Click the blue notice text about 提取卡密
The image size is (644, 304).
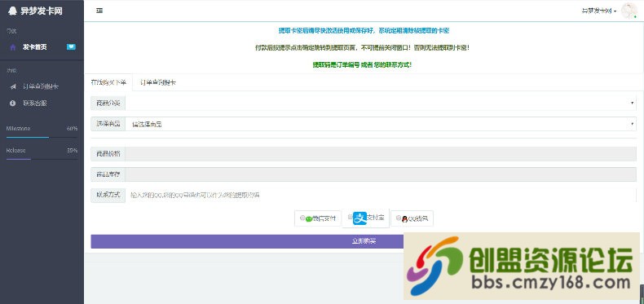pos(364,31)
